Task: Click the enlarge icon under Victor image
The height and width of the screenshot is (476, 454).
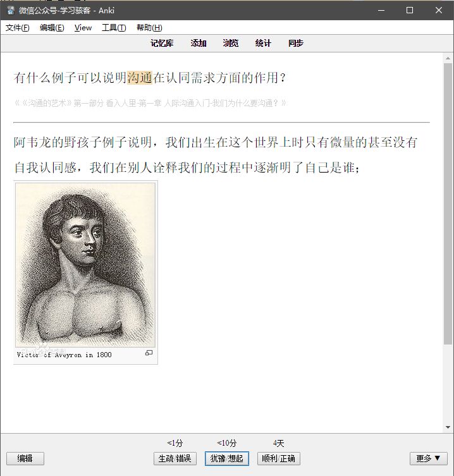Action: pyautogui.click(x=149, y=353)
